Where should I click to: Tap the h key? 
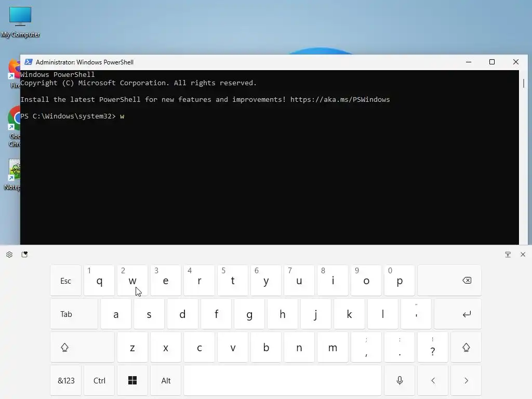pos(282,314)
